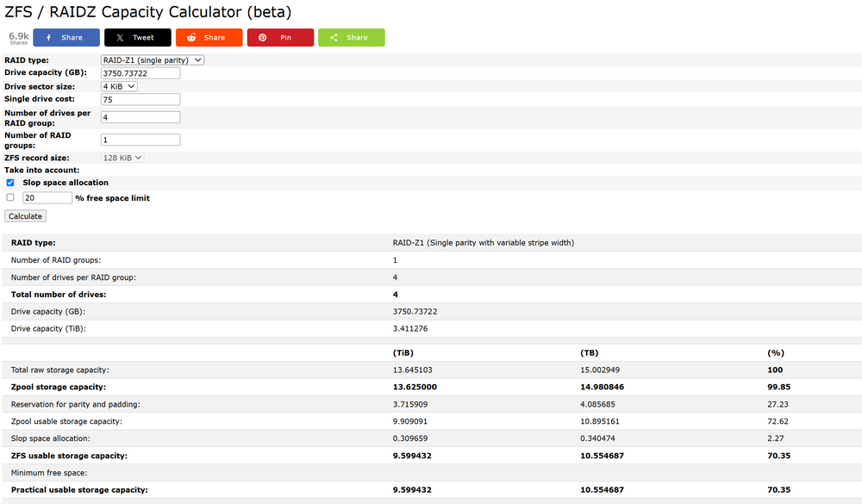Click Number of drives per RAID group field

141,117
